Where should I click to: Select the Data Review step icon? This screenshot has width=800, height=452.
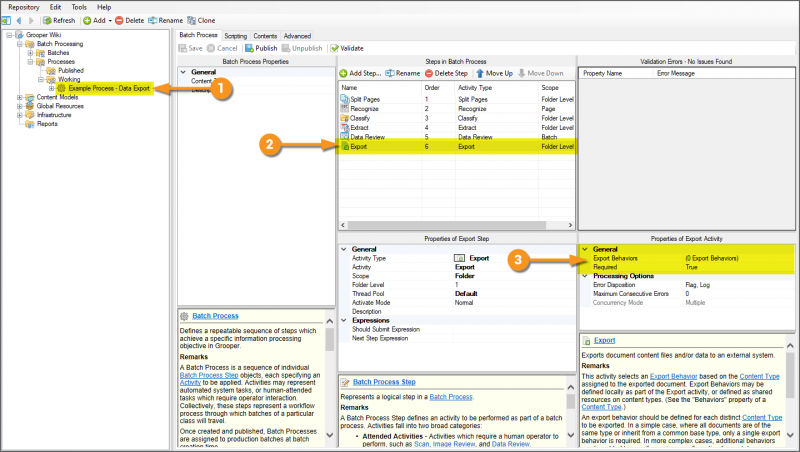[x=345, y=137]
